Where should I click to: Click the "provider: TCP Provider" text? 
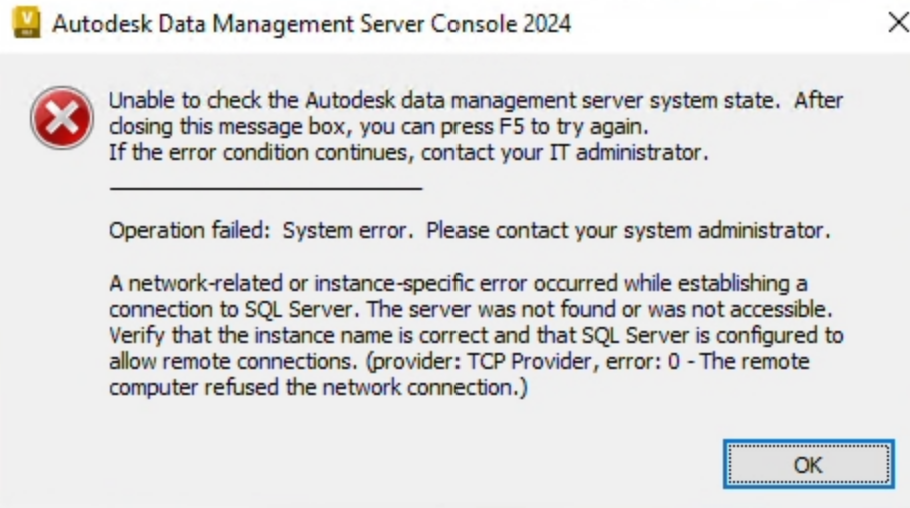click(478, 361)
